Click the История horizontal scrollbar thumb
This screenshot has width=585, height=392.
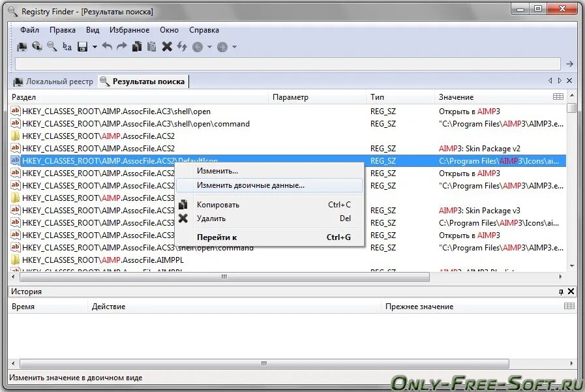click(264, 363)
